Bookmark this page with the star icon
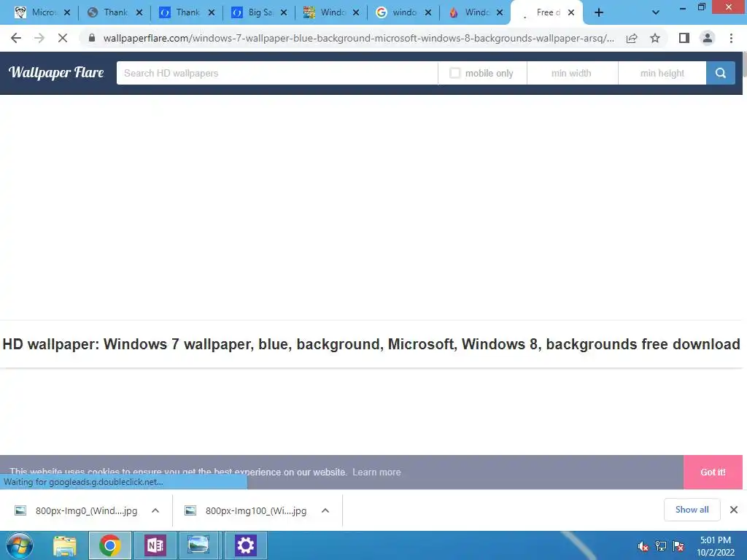 [655, 38]
